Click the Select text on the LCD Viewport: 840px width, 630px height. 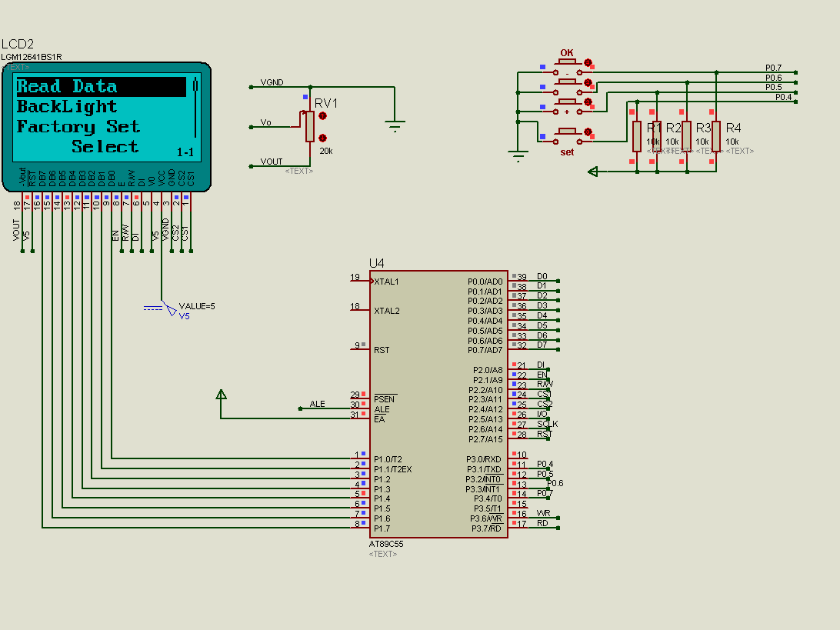pos(105,147)
